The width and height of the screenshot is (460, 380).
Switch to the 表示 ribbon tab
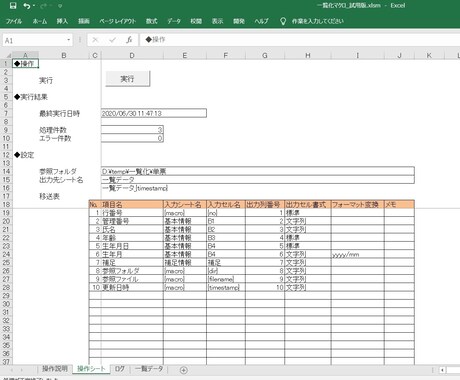pyautogui.click(x=217, y=21)
